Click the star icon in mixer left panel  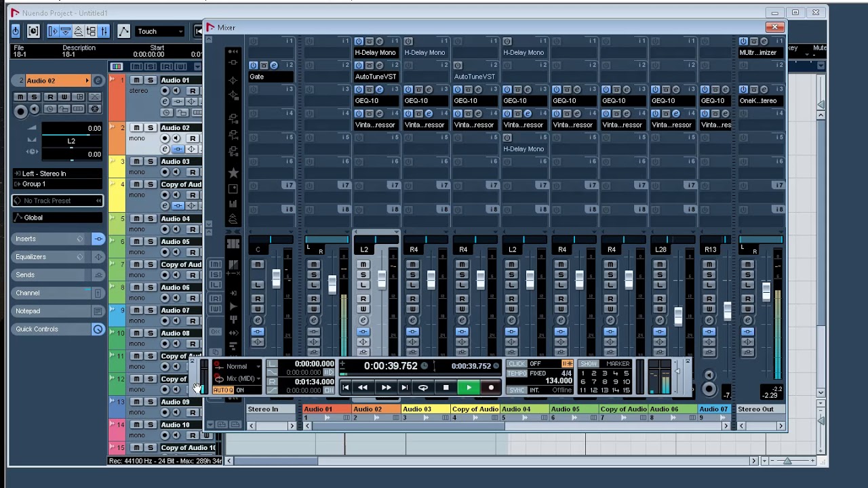coord(233,173)
